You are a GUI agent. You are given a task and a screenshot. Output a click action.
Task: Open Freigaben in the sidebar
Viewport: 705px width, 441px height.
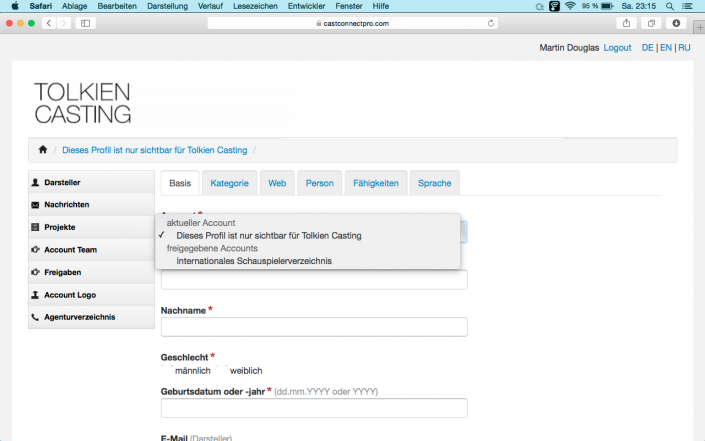click(92, 272)
